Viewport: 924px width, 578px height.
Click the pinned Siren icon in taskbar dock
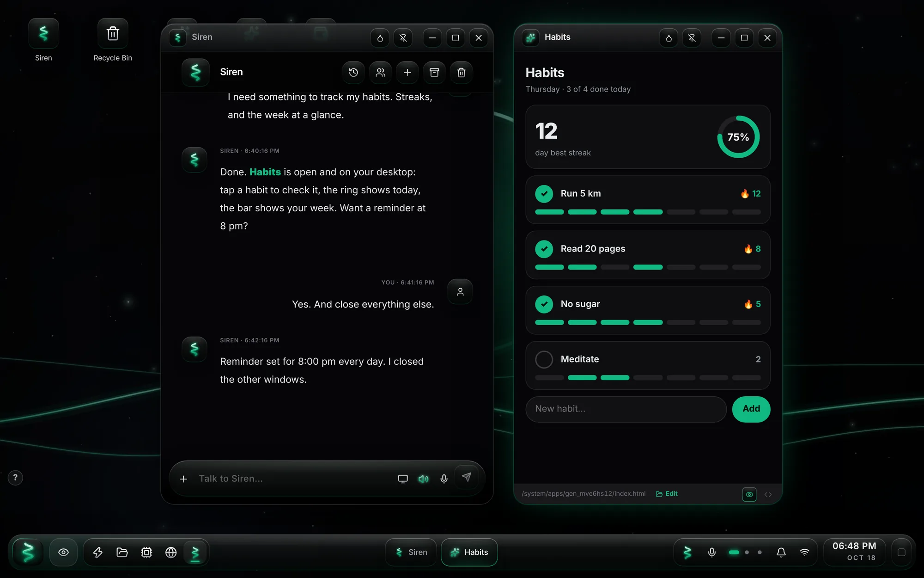click(195, 552)
